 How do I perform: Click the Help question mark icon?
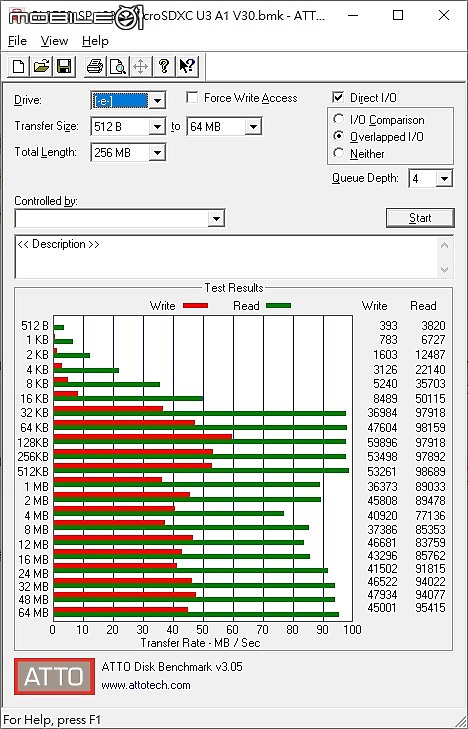click(163, 66)
